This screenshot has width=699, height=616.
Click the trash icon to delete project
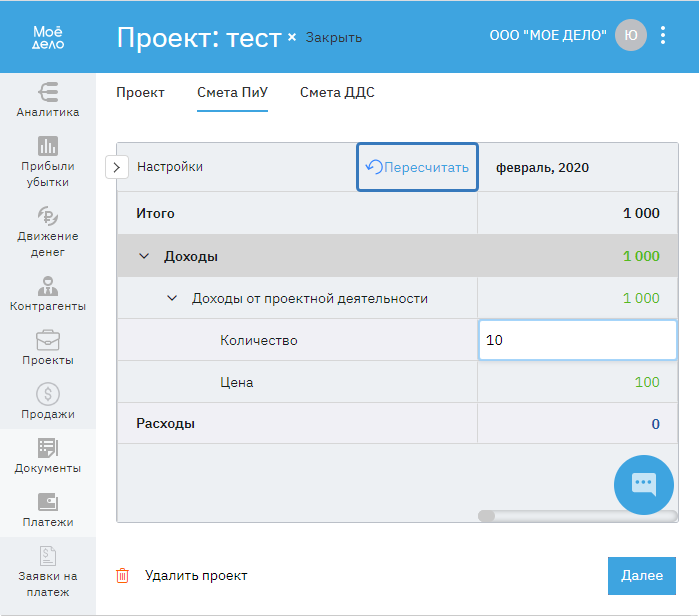coord(123,575)
